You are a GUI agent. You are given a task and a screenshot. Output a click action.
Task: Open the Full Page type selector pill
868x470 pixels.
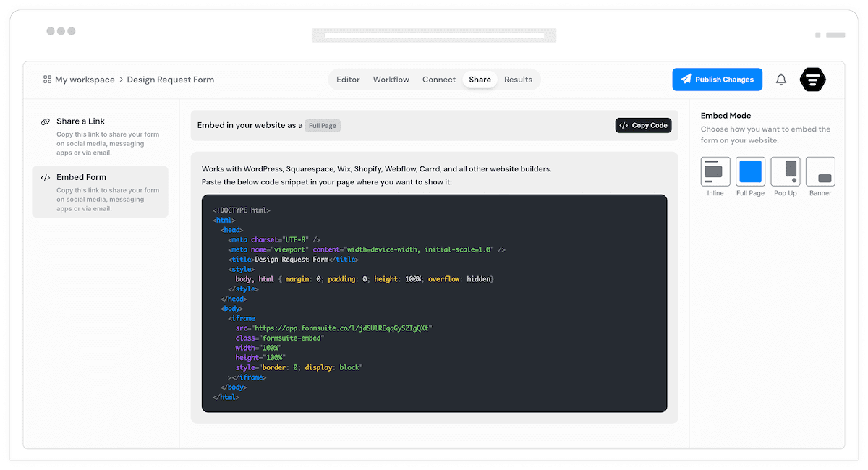[x=322, y=125]
